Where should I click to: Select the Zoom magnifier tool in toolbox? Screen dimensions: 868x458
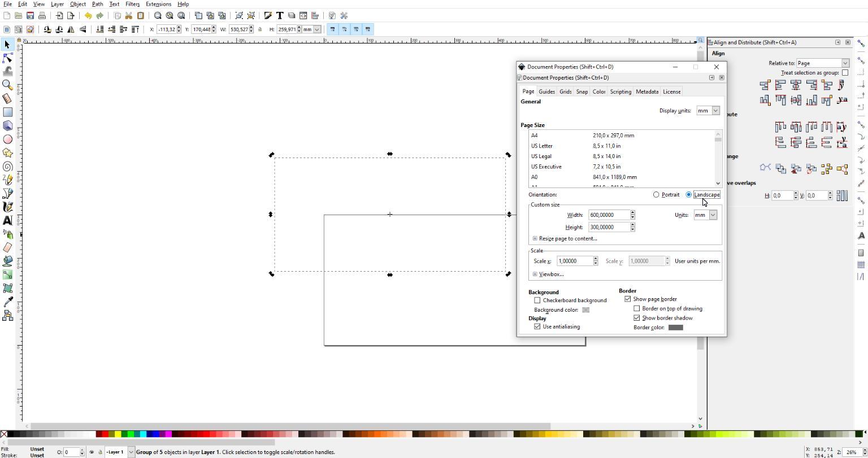click(x=7, y=85)
